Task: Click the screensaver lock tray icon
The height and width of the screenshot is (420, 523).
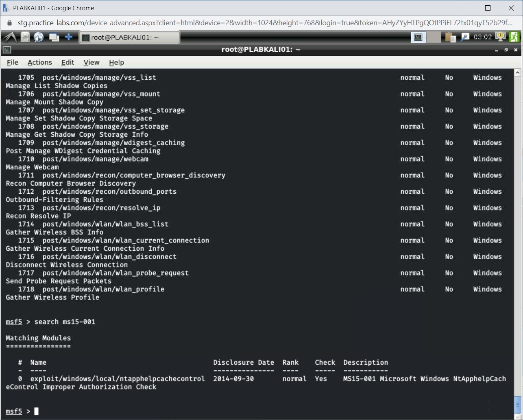Action: pos(499,37)
